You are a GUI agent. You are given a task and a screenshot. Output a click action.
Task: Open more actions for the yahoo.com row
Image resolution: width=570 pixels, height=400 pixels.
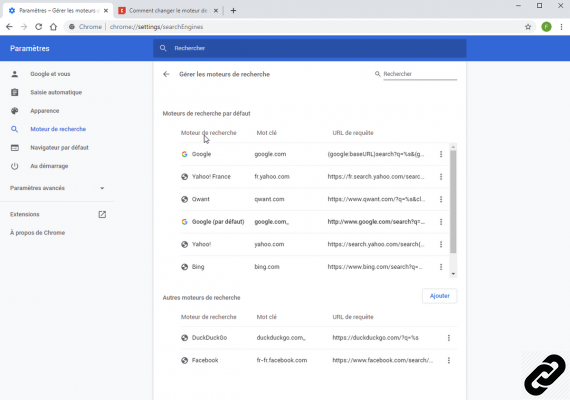(441, 244)
